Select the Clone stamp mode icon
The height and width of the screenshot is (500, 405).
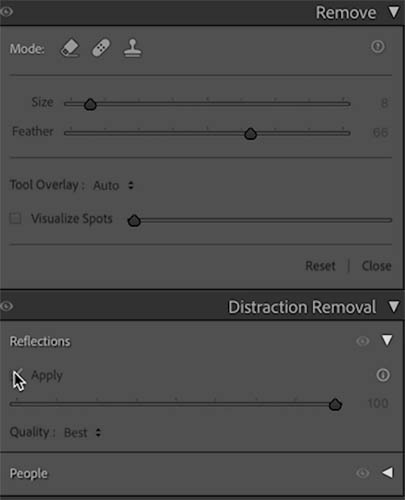click(132, 48)
